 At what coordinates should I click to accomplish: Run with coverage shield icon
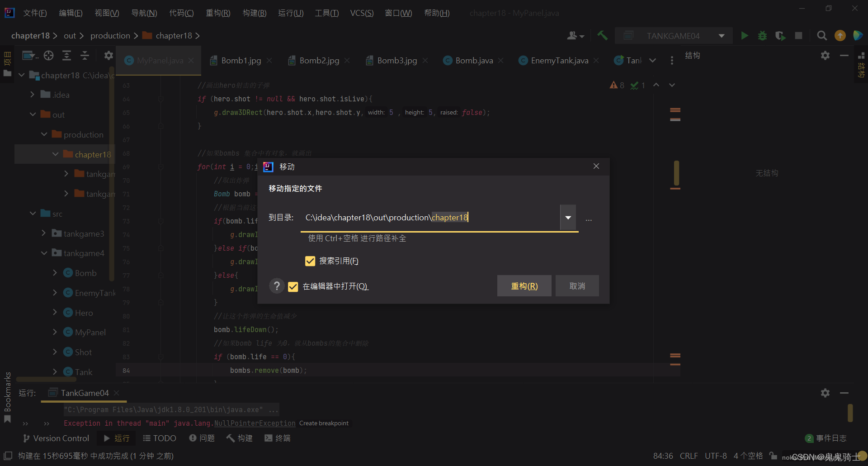tap(780, 35)
